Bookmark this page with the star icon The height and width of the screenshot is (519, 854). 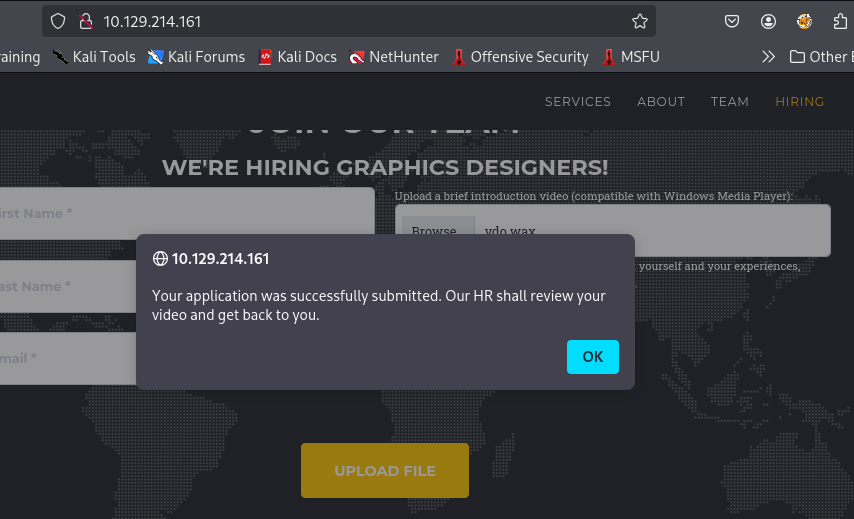640,21
